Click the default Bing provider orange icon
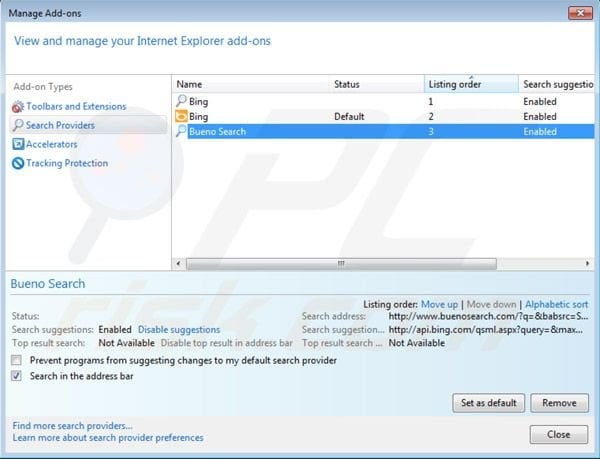The height and width of the screenshot is (459, 600). pos(181,117)
